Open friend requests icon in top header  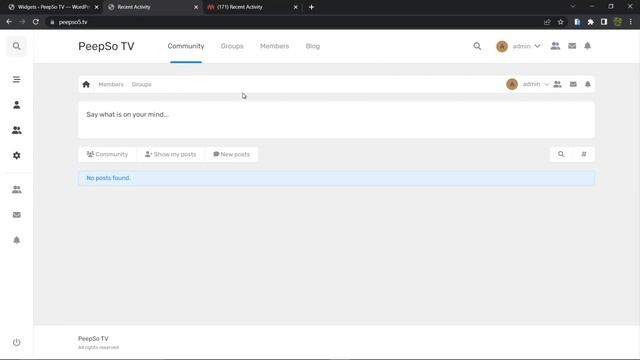pos(555,46)
